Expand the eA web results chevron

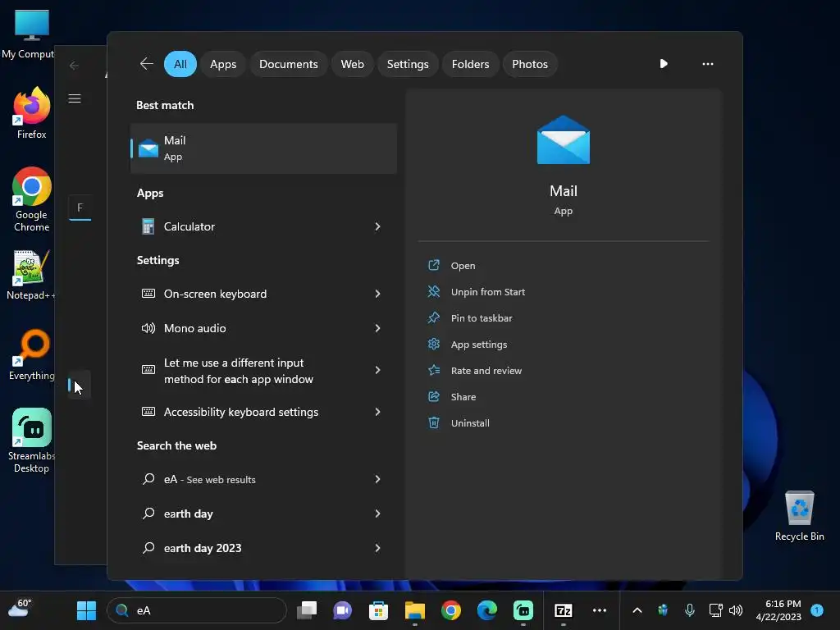pos(377,479)
